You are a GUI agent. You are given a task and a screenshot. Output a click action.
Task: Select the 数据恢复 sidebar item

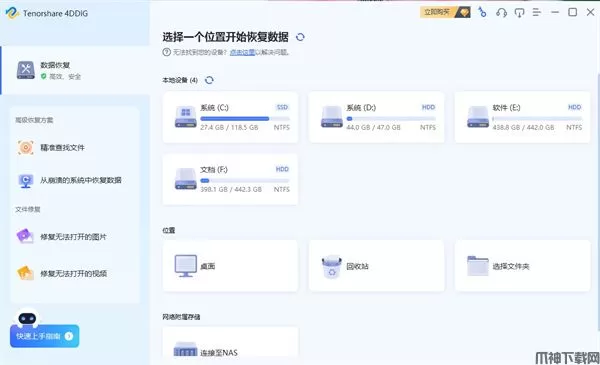75,70
